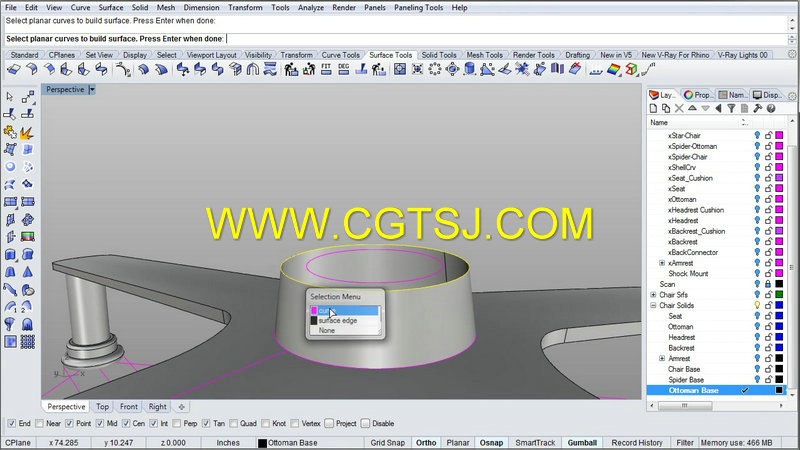Click the Move Layer Up arrow
Viewport: 800px width, 450px height.
pyautogui.click(x=692, y=108)
